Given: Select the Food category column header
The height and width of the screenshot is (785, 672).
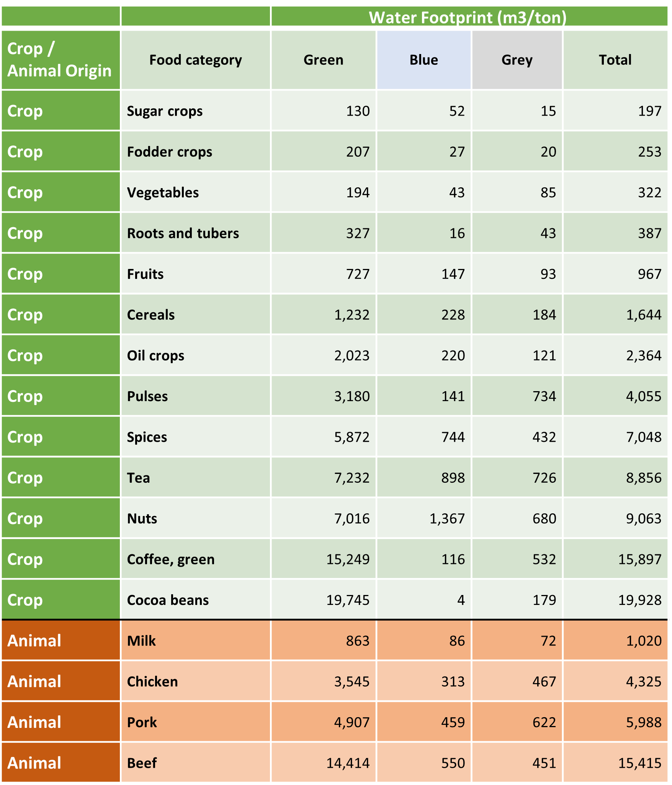Looking at the screenshot, I should 196,60.
